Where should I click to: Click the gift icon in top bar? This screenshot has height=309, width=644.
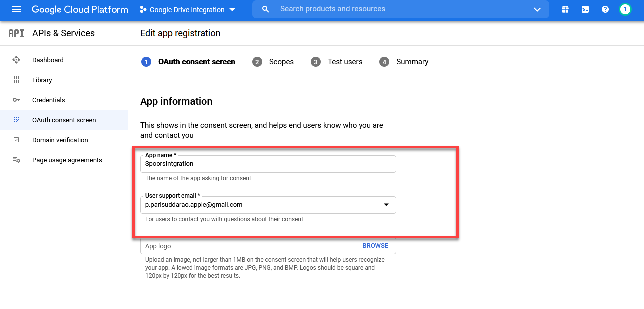pos(565,10)
